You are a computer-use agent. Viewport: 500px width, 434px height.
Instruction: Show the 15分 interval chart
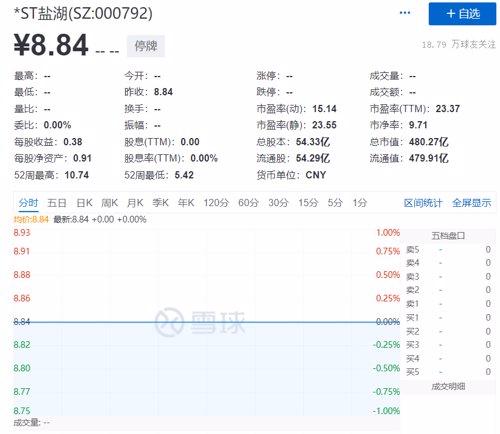[x=308, y=203]
